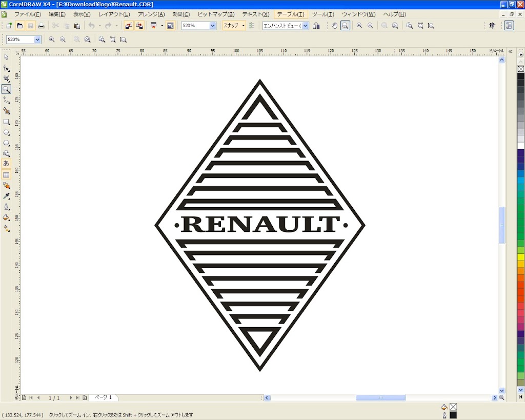Open the ヘルプ(H) menu
This screenshot has width=525, height=420.
tap(394, 14)
